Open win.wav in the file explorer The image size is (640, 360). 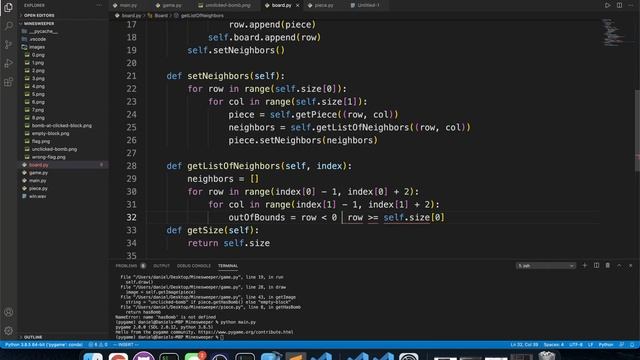pyautogui.click(x=38, y=196)
